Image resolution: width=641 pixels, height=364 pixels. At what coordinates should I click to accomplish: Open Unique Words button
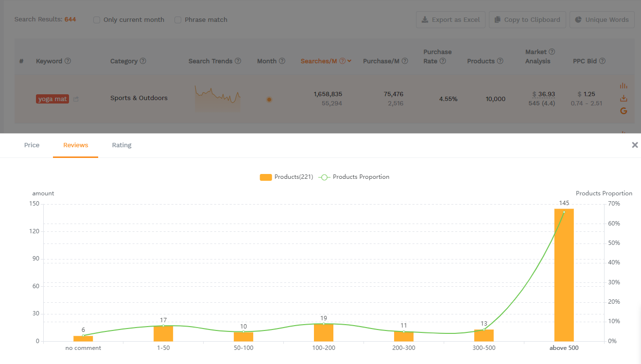[602, 20]
